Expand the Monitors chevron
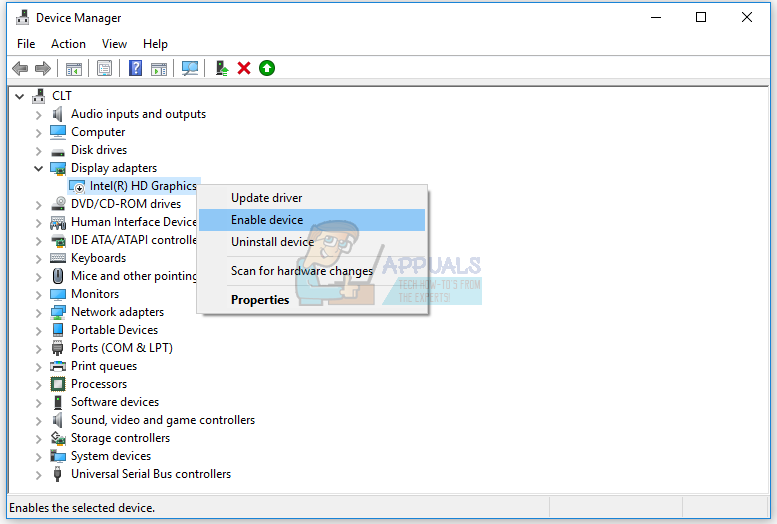Image resolution: width=777 pixels, height=524 pixels. point(39,295)
